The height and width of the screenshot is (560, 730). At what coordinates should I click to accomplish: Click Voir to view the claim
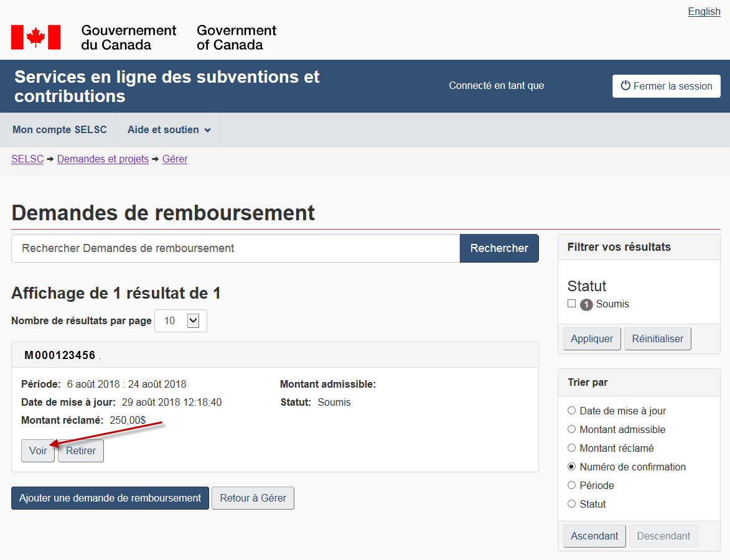[x=38, y=451]
